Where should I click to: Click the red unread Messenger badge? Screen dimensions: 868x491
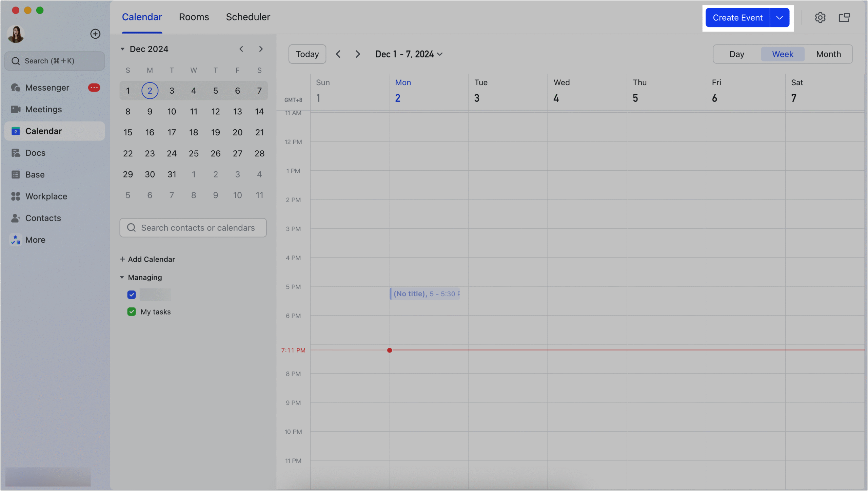tap(94, 88)
